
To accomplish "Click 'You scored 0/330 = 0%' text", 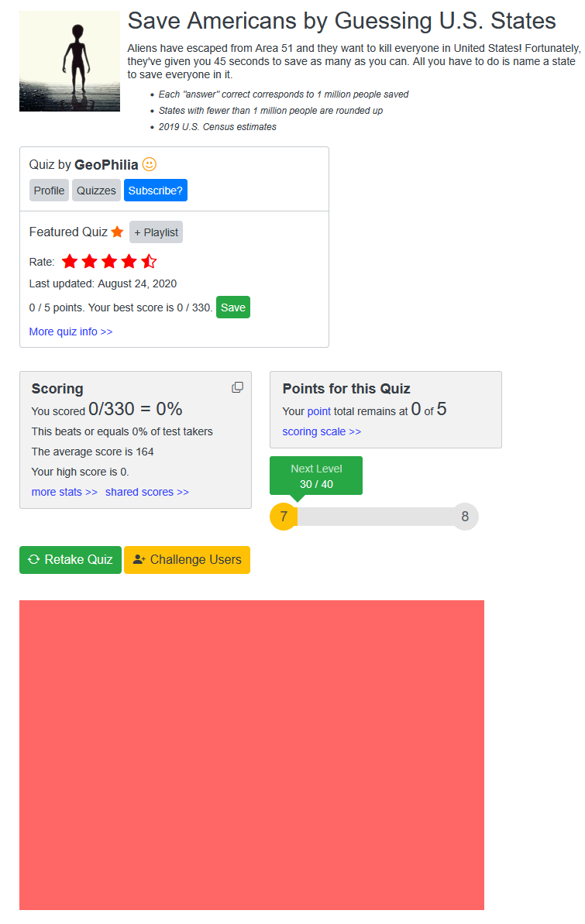I will 107,409.
